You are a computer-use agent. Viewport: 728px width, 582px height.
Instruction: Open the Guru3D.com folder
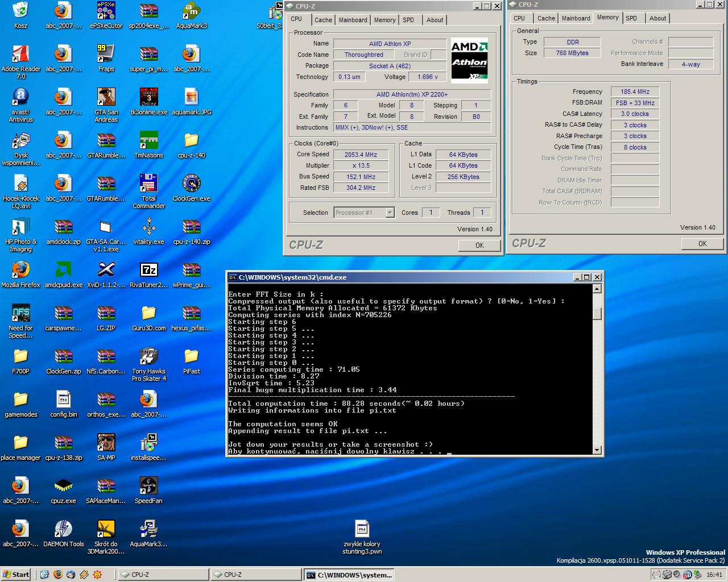(148, 313)
